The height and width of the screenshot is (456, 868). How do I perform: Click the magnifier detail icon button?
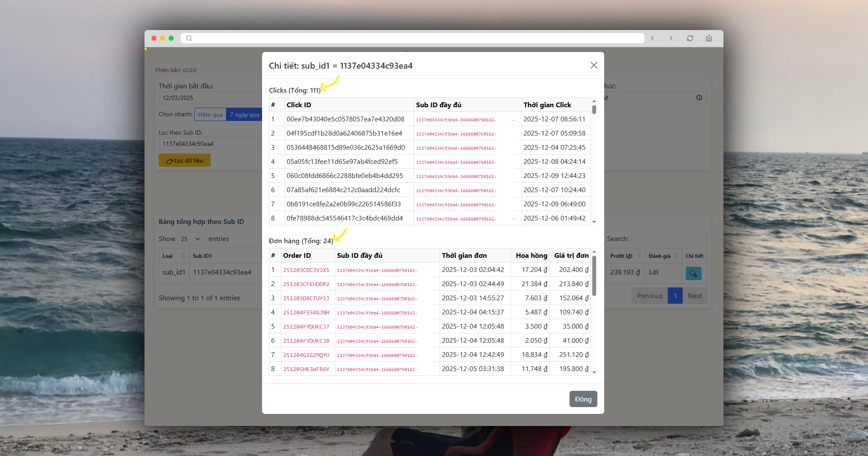click(693, 273)
